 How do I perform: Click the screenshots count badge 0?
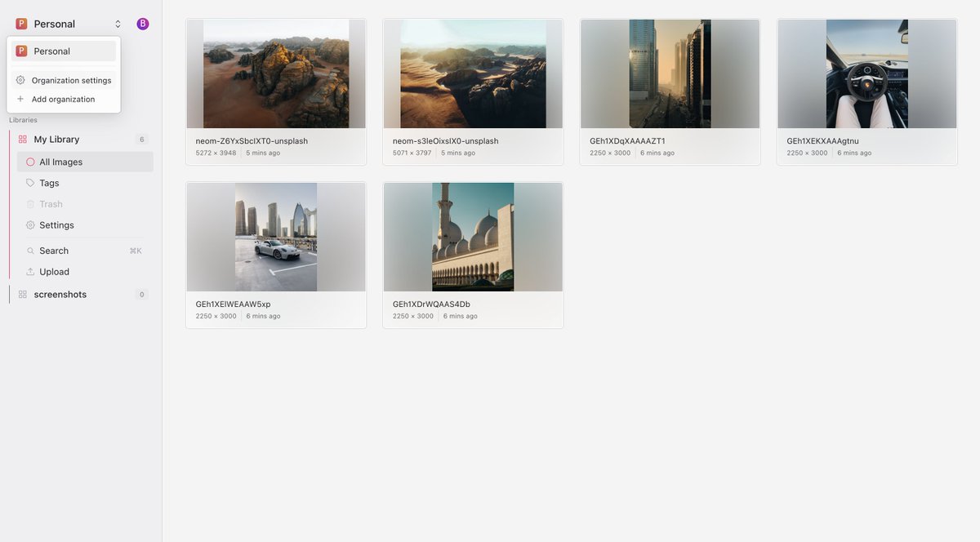(141, 295)
